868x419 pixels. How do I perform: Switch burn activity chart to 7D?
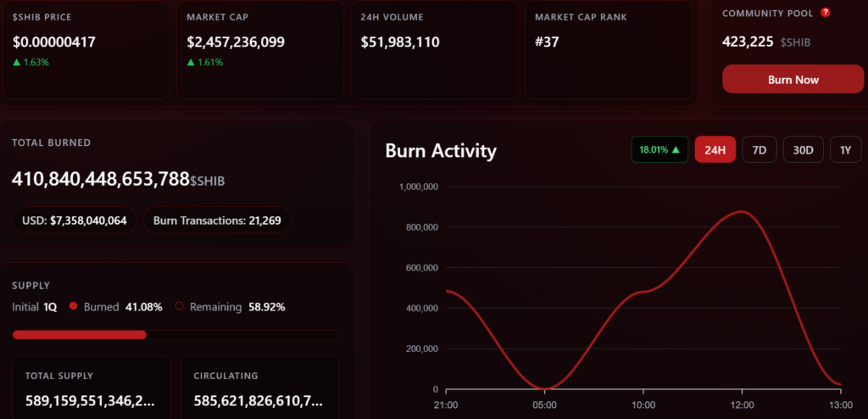pyautogui.click(x=759, y=149)
